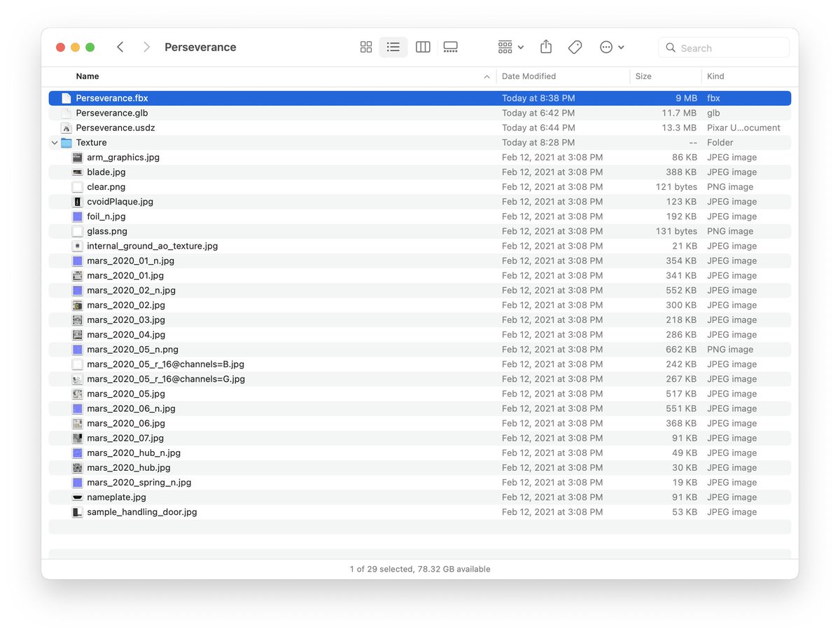The height and width of the screenshot is (634, 840).
Task: Select the Texture folder icon
Action: click(66, 143)
